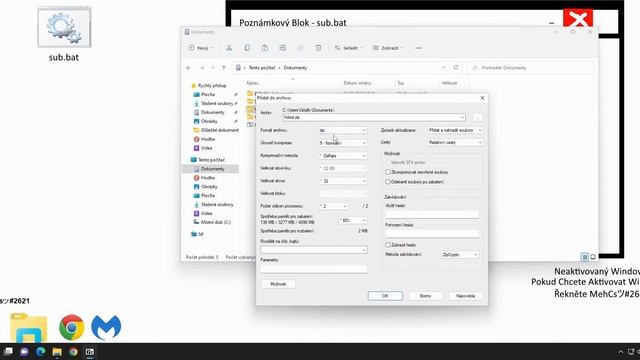This screenshot has height=360, width=640.
Task: Open the Kompresni metoda dropdown
Action: tap(342, 156)
